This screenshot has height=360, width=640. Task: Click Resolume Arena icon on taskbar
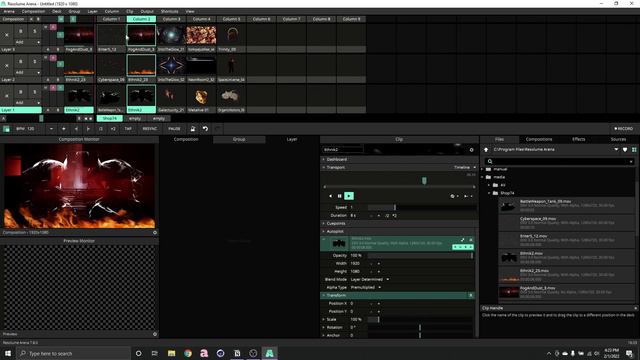pos(269,353)
